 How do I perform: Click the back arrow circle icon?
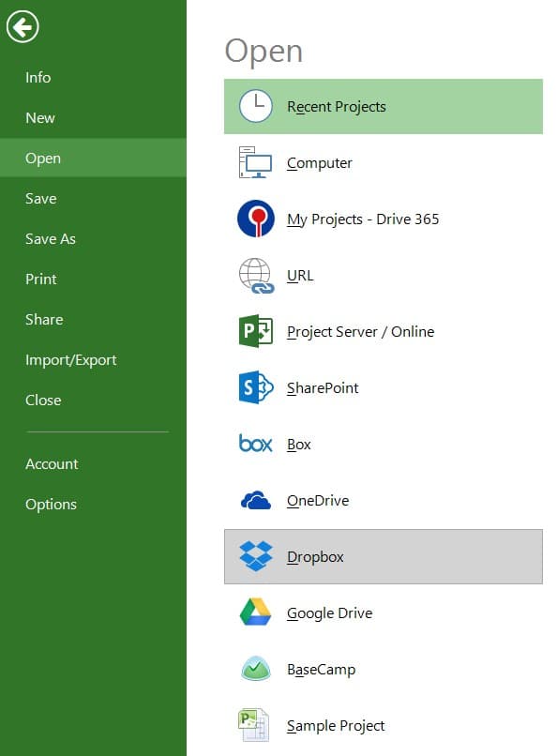(23, 26)
